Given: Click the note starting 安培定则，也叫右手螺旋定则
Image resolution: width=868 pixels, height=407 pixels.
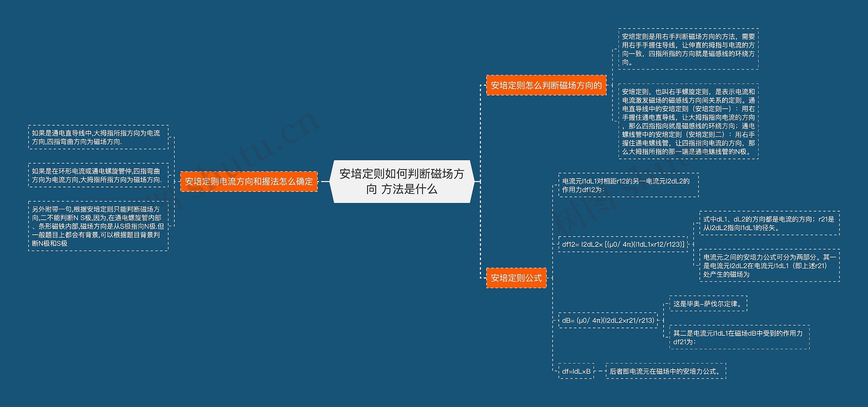Looking at the screenshot, I should (688, 122).
